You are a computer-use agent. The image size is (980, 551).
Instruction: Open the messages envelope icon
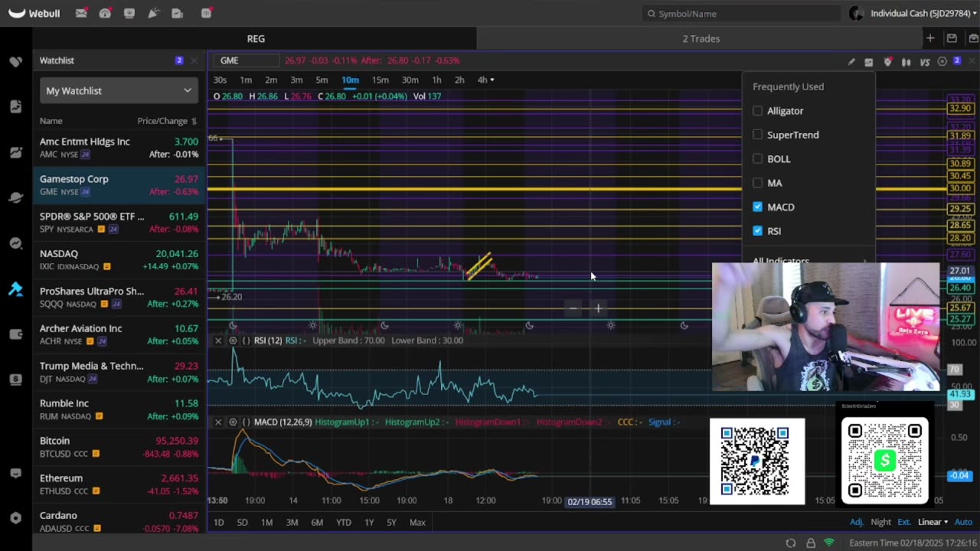click(80, 13)
